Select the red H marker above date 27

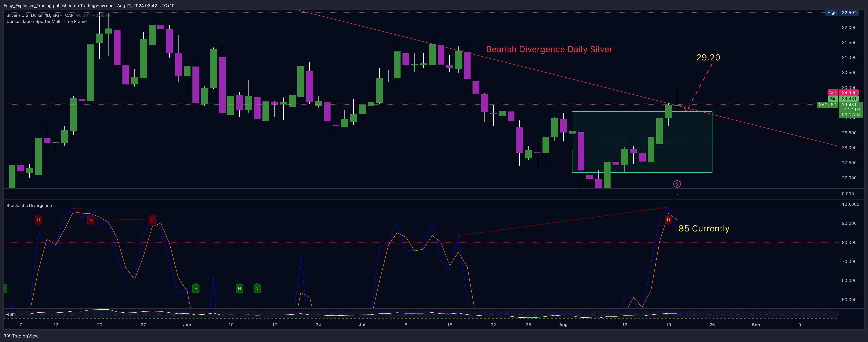152,220
